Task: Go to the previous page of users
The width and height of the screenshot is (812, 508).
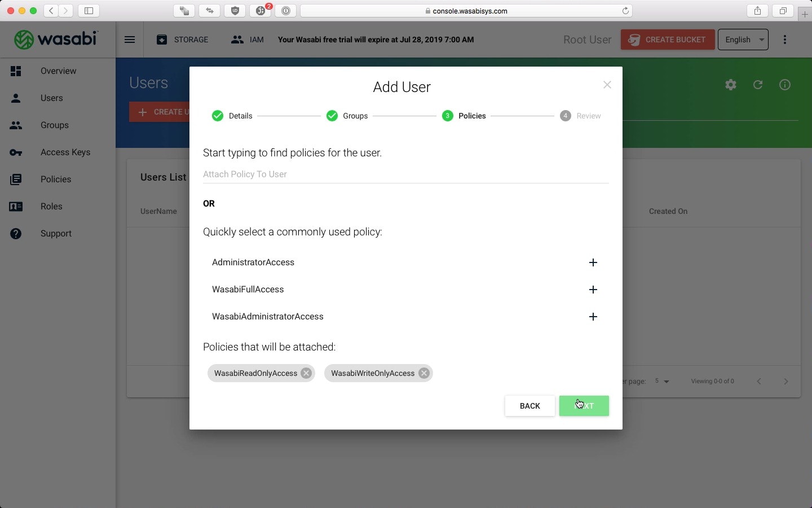Action: pos(759,382)
